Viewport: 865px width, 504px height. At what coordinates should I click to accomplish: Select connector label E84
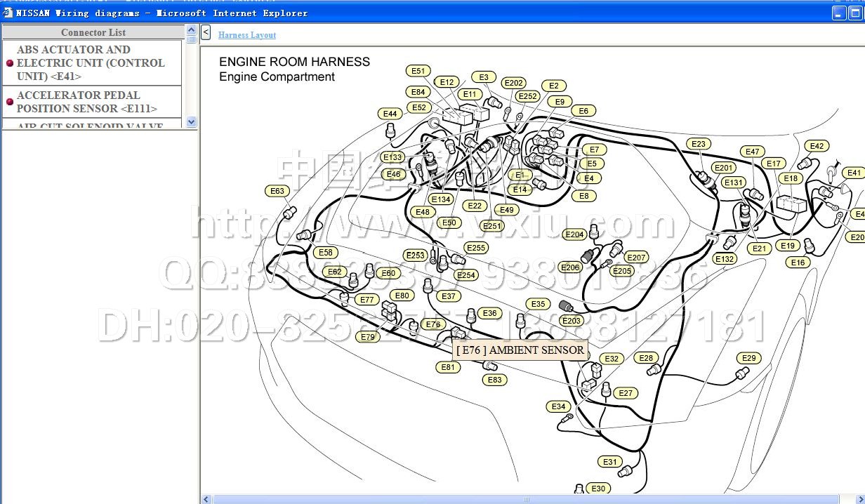[x=418, y=92]
